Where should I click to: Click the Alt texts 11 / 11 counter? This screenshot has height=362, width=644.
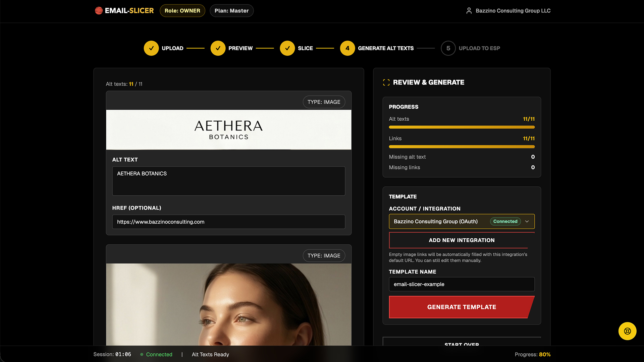pos(124,84)
